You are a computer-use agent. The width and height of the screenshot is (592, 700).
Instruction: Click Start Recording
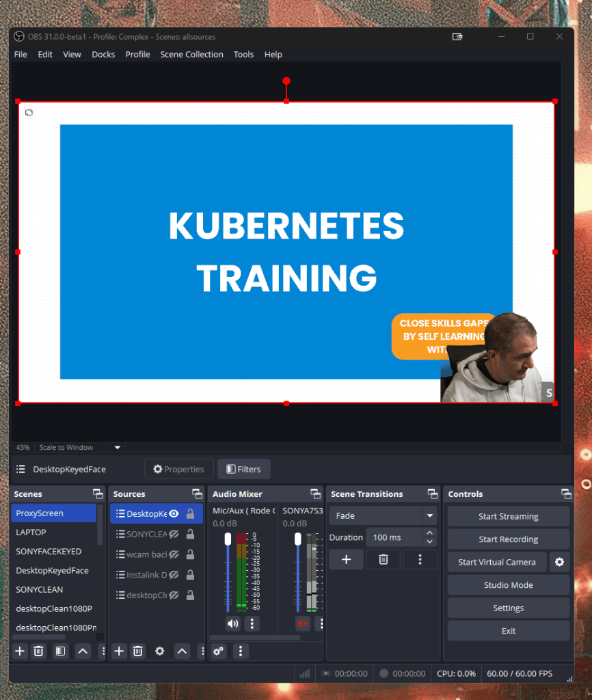(508, 539)
